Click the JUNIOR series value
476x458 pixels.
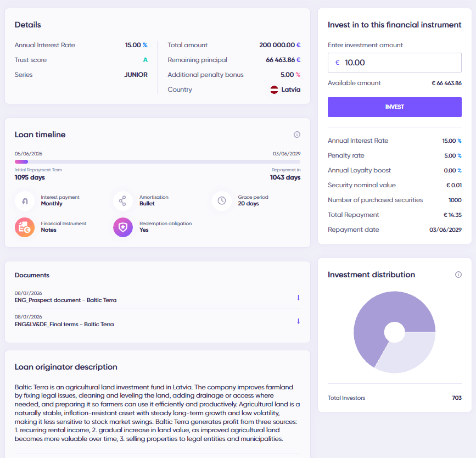(136, 75)
